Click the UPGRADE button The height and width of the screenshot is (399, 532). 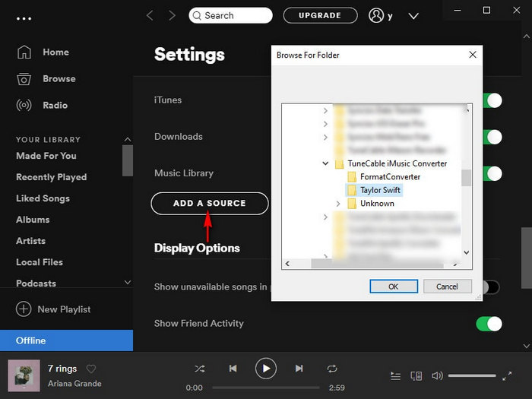320,15
